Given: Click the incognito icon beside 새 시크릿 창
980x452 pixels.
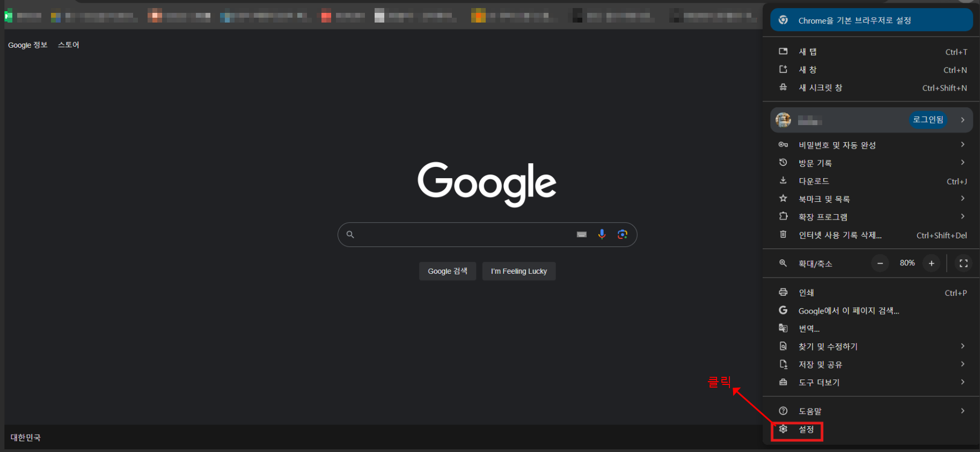Looking at the screenshot, I should 783,87.
